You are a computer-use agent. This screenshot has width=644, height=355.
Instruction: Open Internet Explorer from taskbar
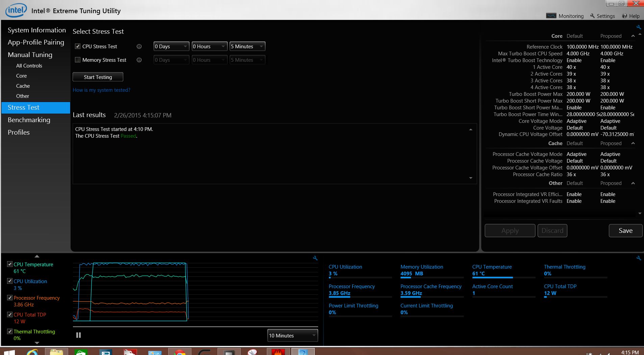32,352
